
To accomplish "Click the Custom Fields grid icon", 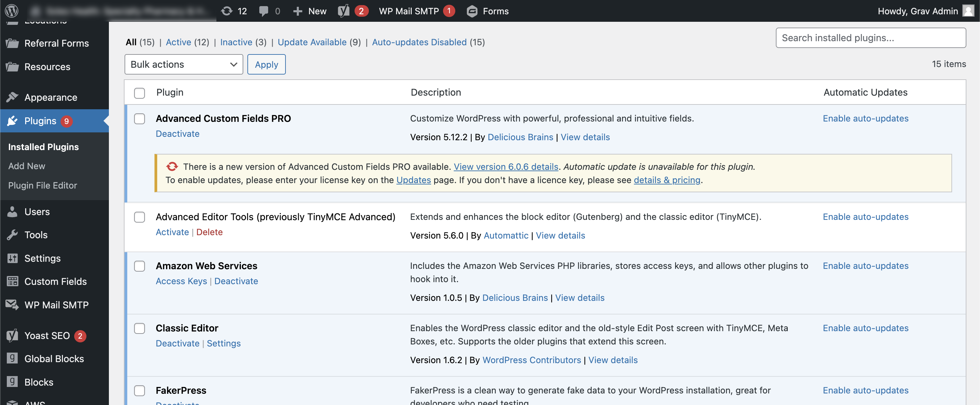I will coord(12,281).
